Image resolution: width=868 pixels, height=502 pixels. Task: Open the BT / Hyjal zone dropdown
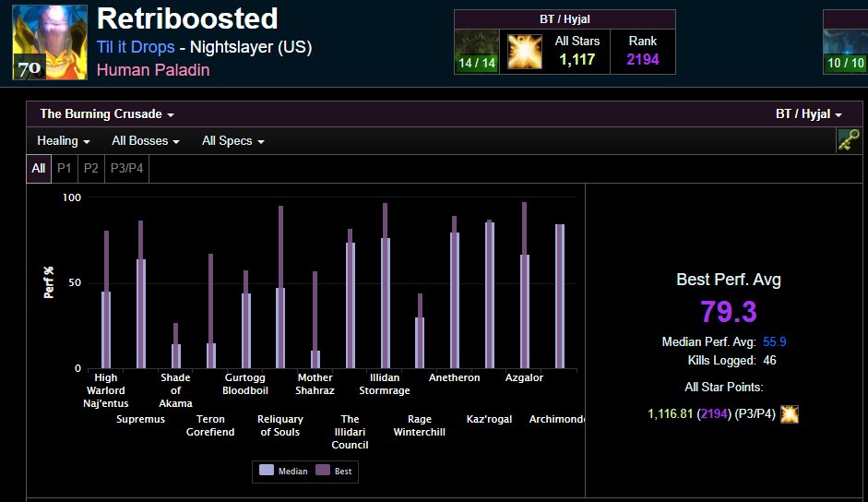point(808,114)
